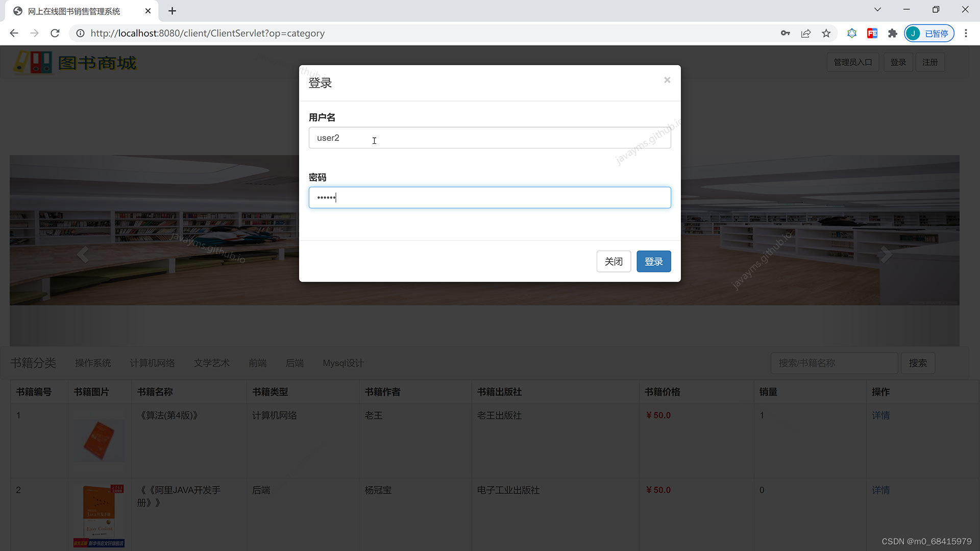The width and height of the screenshot is (980, 551).
Task: Open 详情 for 算法(第4版)
Action: coord(880,415)
